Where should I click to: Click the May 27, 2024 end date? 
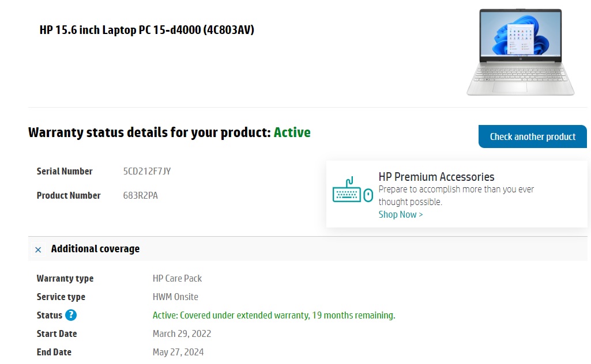[x=178, y=352]
